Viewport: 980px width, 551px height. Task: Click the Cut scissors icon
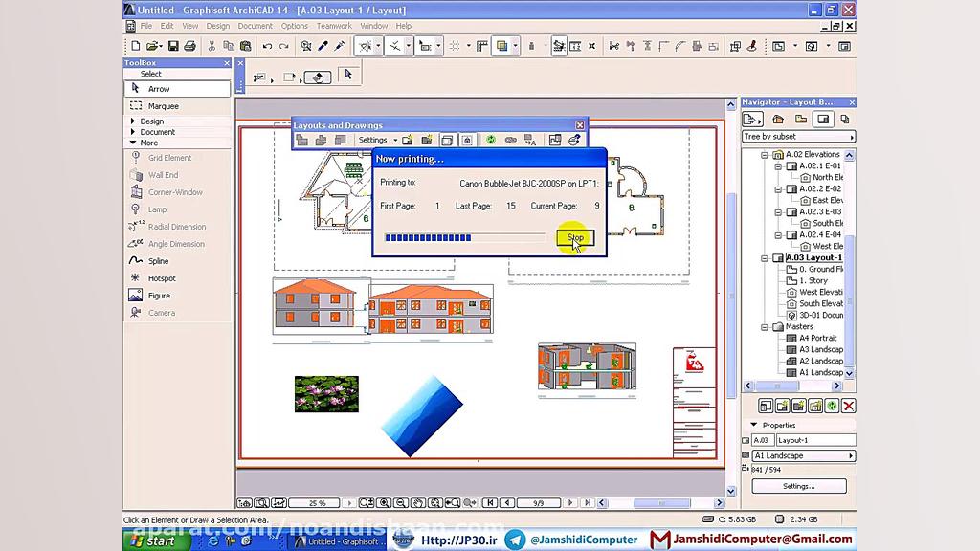[212, 46]
